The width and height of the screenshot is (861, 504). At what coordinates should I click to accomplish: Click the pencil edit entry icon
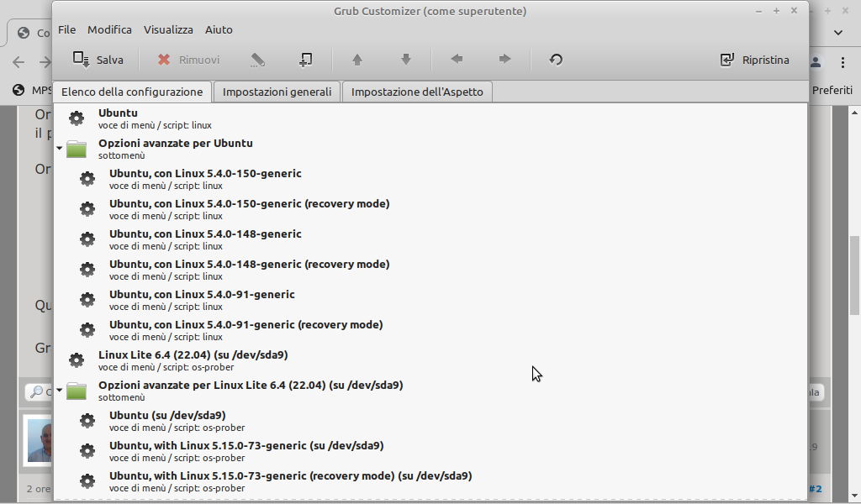257,60
